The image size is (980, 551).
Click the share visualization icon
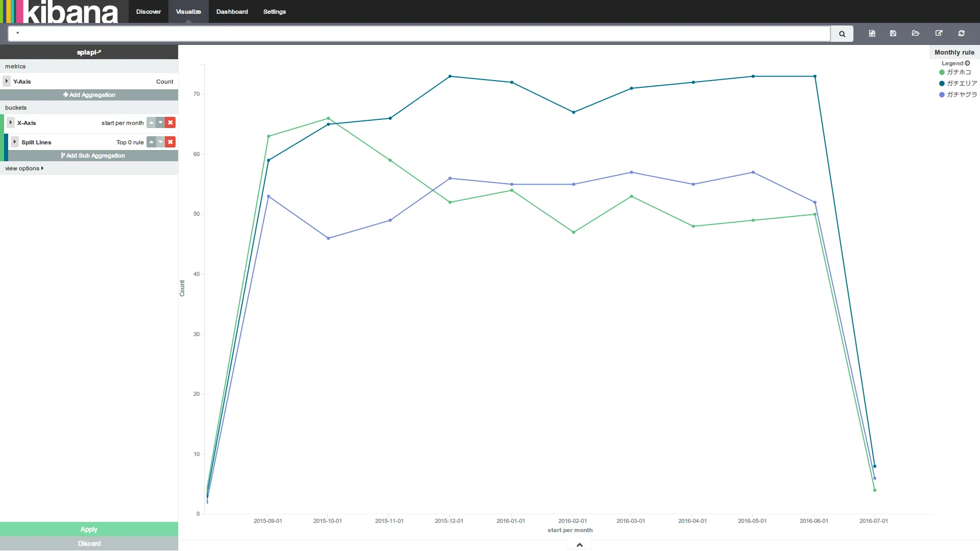939,33
